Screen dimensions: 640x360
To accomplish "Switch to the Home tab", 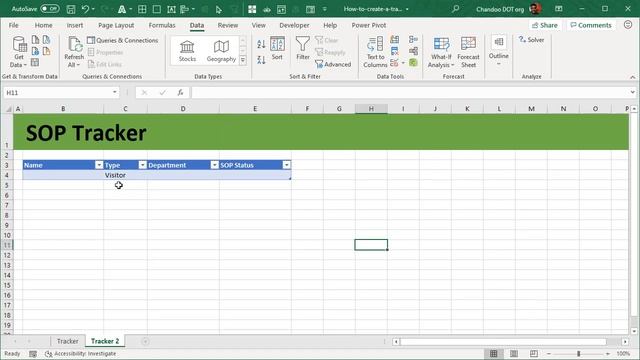I will click(x=43, y=25).
